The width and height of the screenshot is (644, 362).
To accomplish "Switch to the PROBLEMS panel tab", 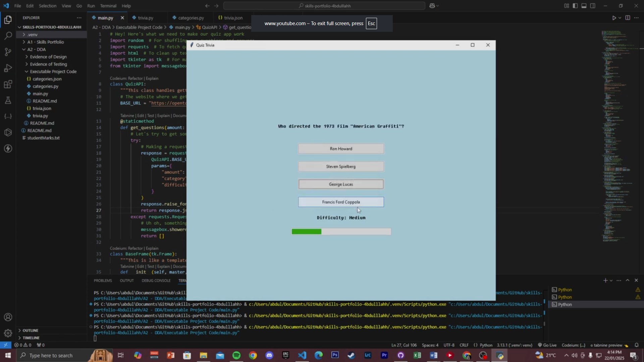I will click(x=103, y=281).
